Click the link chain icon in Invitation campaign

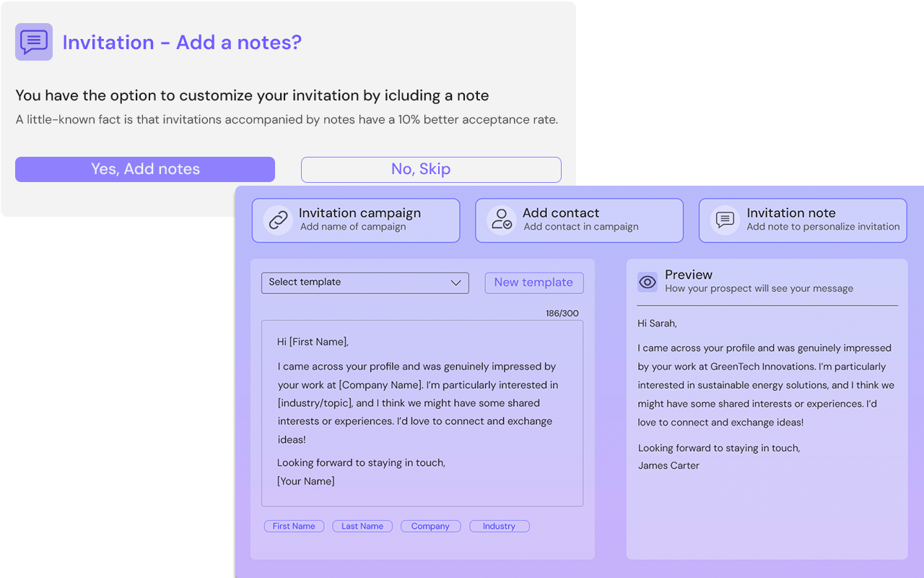point(278,220)
